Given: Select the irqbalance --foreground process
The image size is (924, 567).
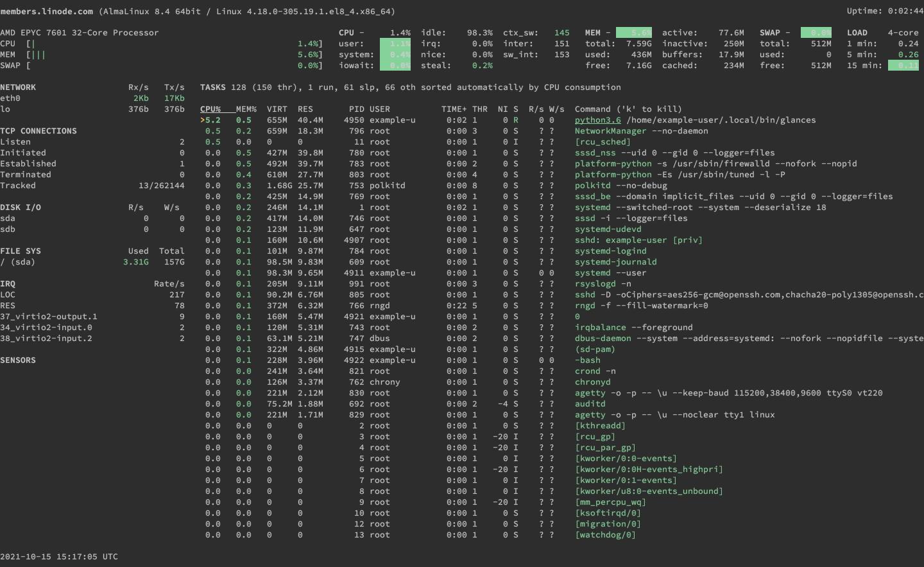Looking at the screenshot, I should coord(633,327).
